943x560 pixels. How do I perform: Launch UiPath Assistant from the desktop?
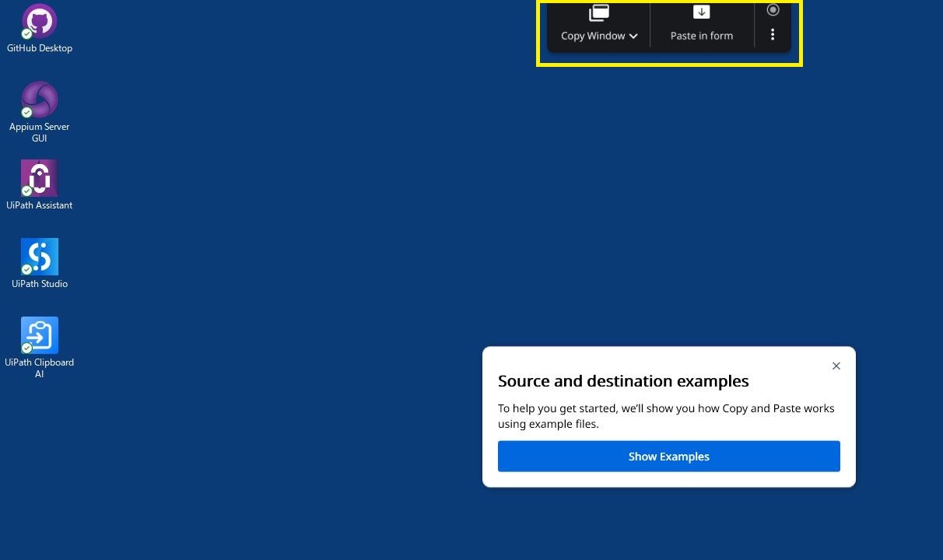click(40, 185)
